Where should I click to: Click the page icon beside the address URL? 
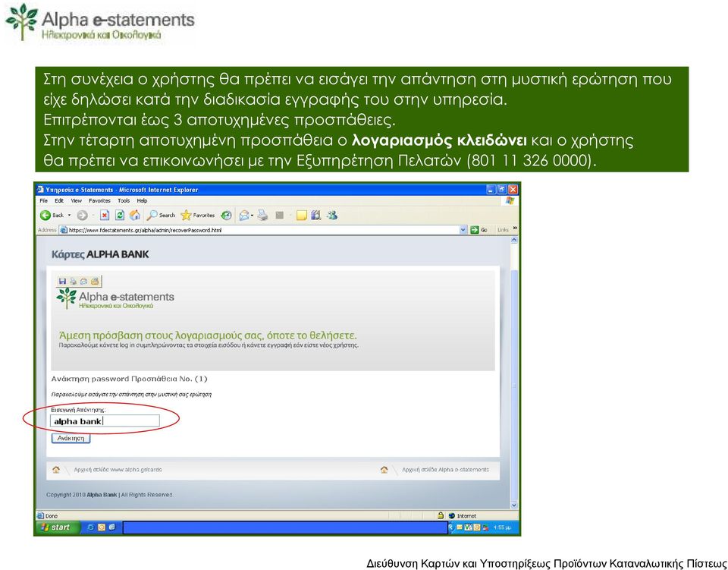pos(64,230)
